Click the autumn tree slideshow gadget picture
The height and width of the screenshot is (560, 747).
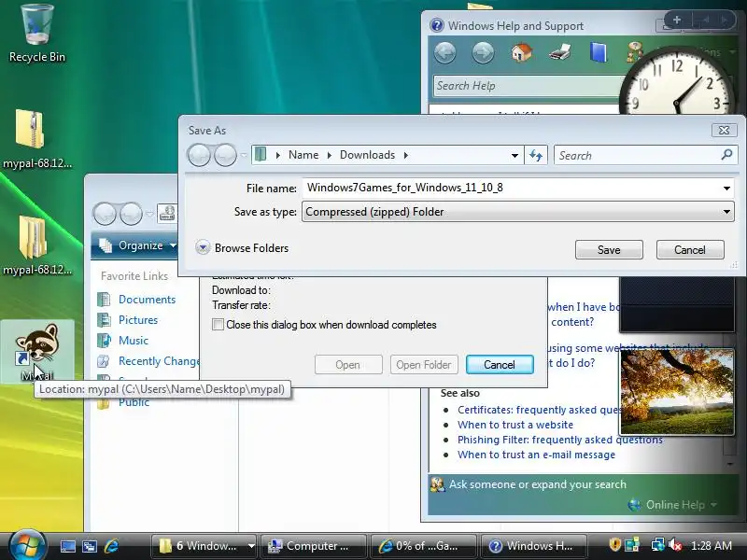676,391
